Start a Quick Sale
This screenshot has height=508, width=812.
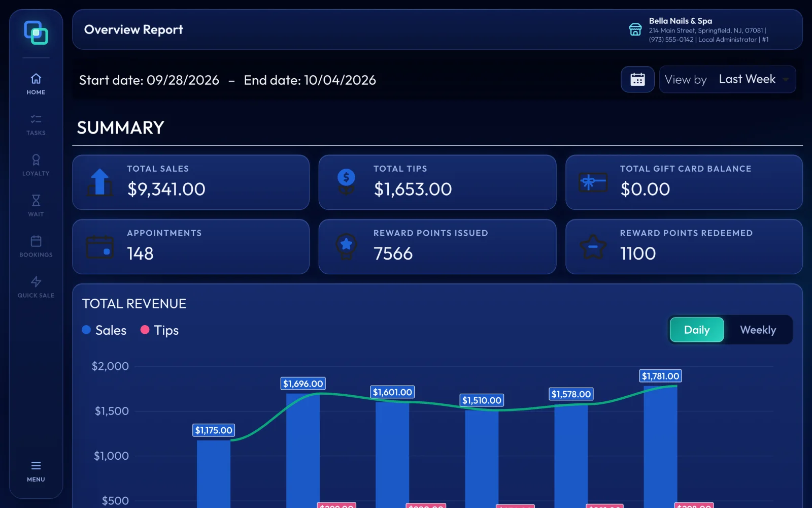coord(36,287)
